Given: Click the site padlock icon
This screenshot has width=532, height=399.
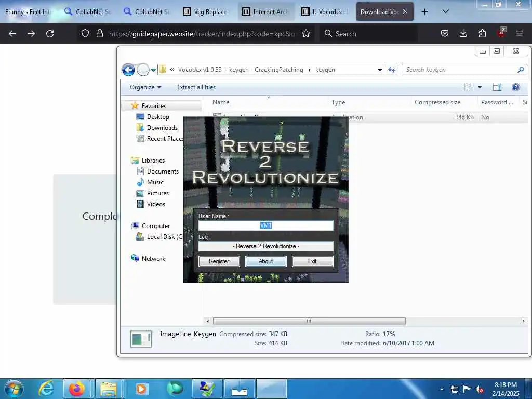Looking at the screenshot, I should [99, 34].
